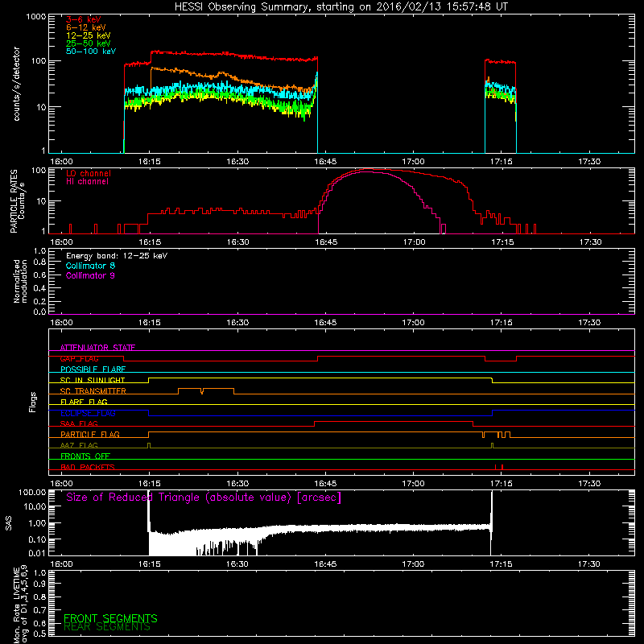The width and height of the screenshot is (644, 644).
Task: Select the Collimator 8 legend label
Action: click(x=90, y=266)
